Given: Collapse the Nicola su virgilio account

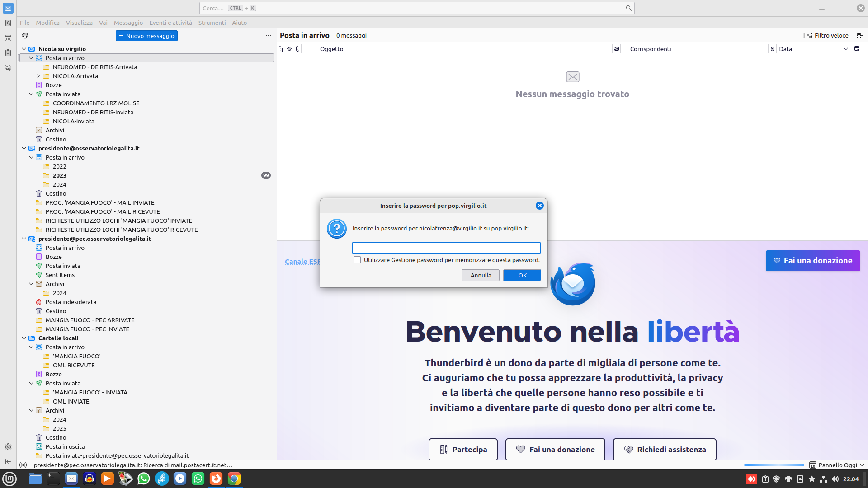Looking at the screenshot, I should 24,49.
